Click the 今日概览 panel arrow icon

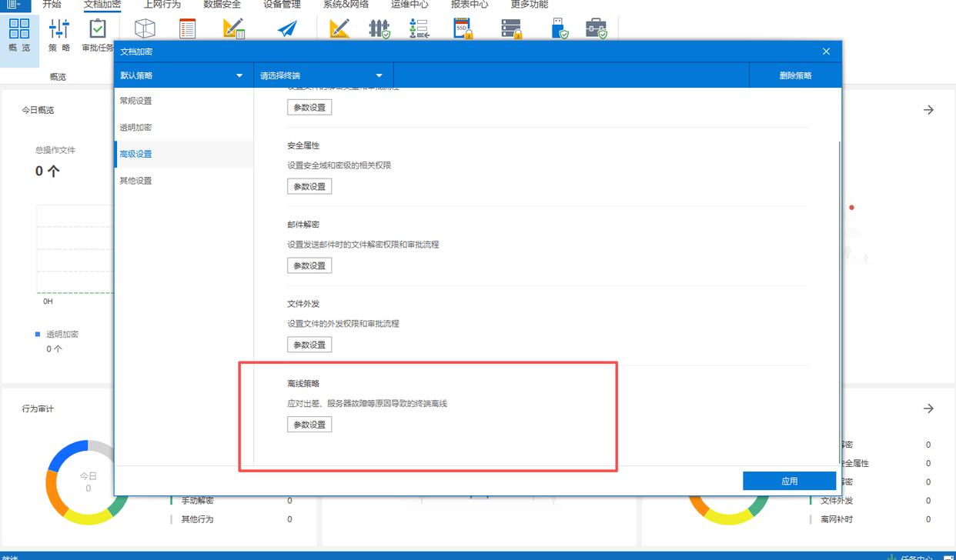click(x=928, y=110)
